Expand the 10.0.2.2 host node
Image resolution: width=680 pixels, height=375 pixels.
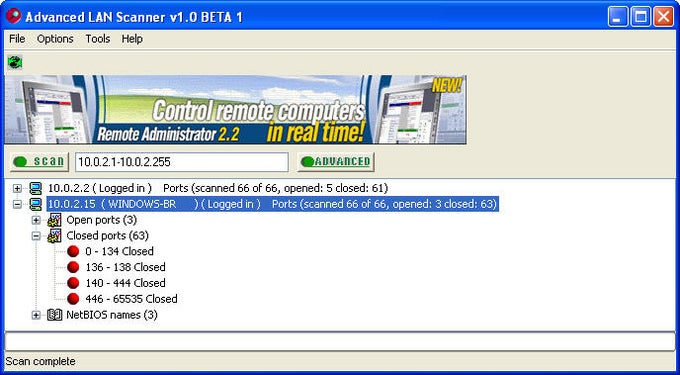coord(17,189)
